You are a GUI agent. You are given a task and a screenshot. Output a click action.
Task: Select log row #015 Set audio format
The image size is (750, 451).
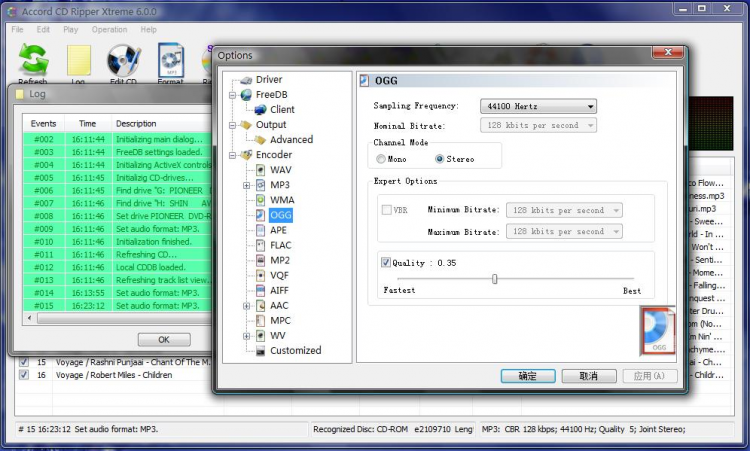tap(117, 306)
